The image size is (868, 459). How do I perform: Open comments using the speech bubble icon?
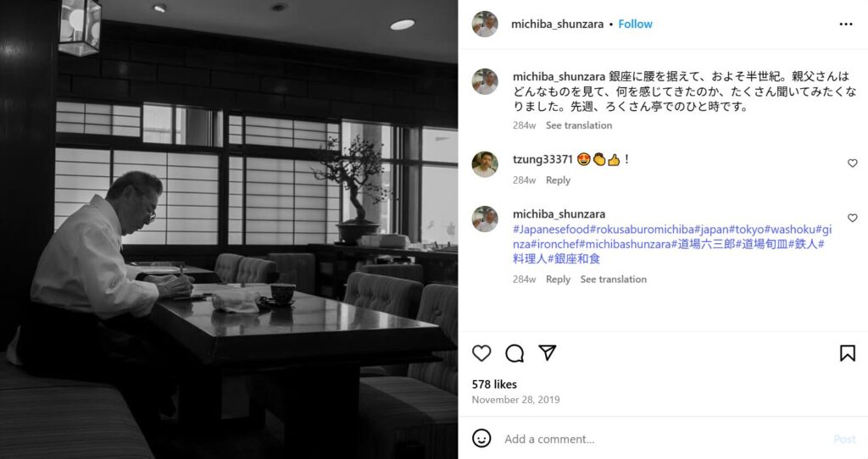pos(515,353)
